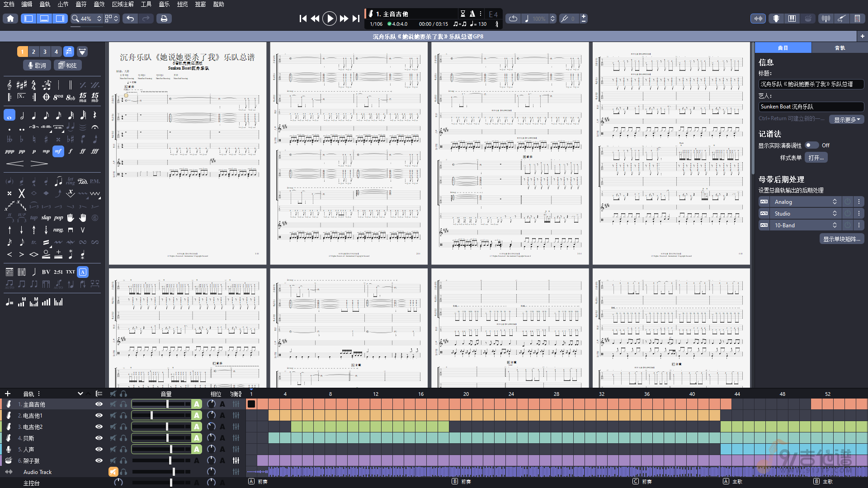Apply the pop technique
Image resolution: width=868 pixels, height=488 pixels.
[x=58, y=218]
